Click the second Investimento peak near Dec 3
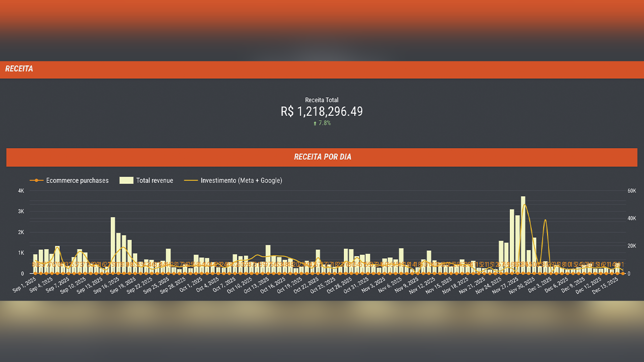The image size is (644, 362). (x=545, y=220)
